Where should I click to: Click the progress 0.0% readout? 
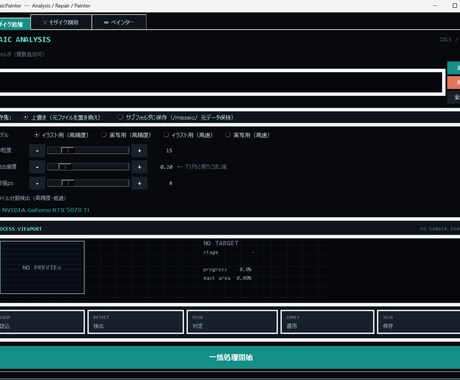coord(227,269)
